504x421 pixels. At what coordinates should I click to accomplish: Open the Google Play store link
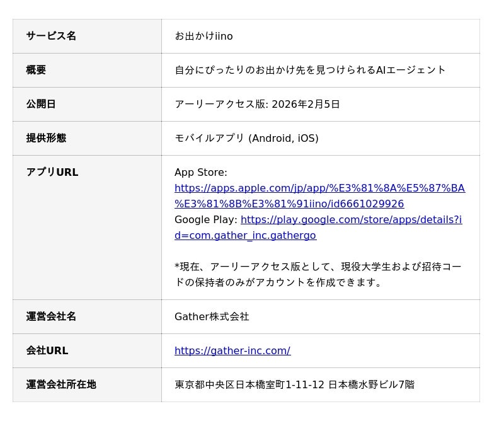point(350,220)
